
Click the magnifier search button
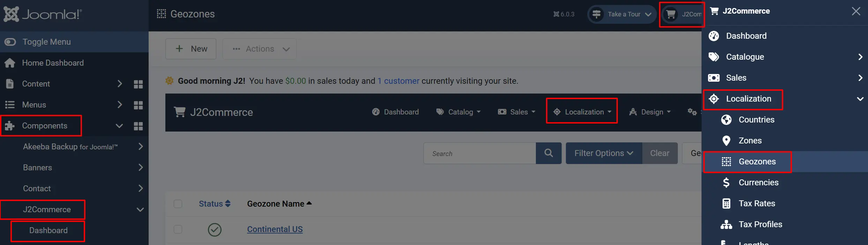click(549, 153)
